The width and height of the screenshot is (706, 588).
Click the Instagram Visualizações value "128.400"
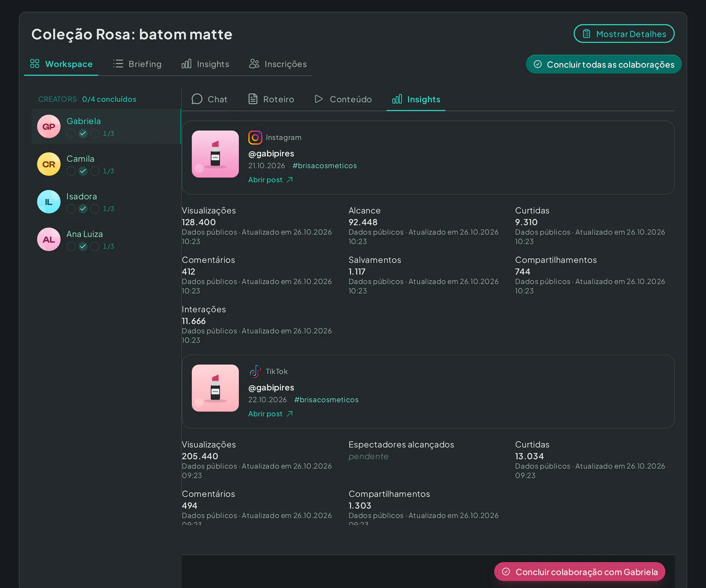coord(199,222)
